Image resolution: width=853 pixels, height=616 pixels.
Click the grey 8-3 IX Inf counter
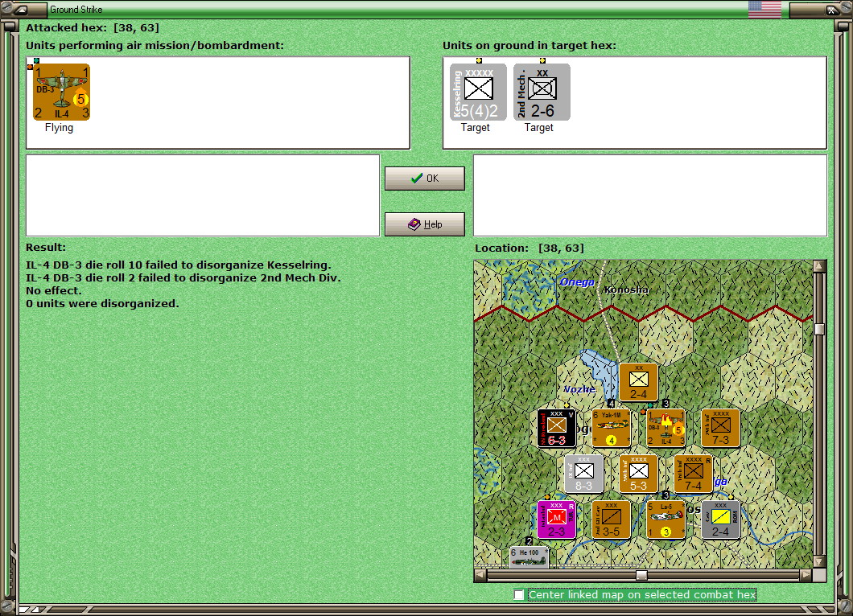(583, 474)
